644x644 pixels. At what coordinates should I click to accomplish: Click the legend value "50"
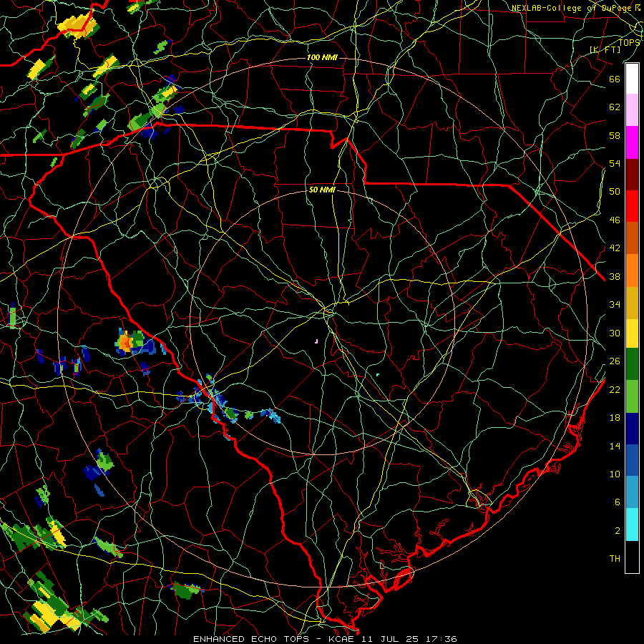pos(615,192)
